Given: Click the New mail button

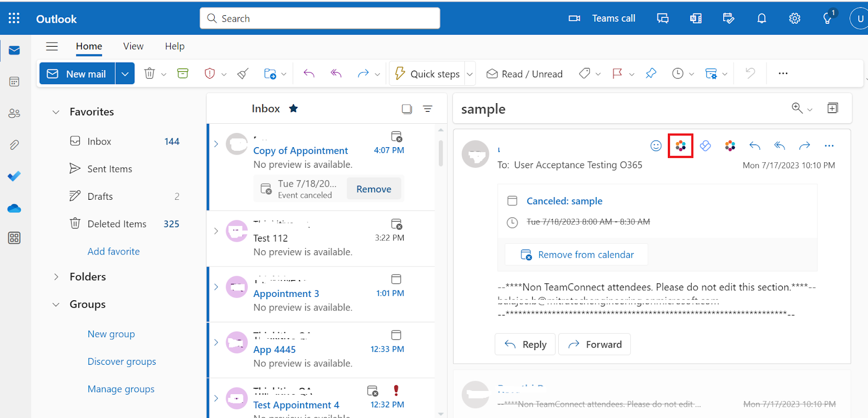Looking at the screenshot, I should point(77,73).
